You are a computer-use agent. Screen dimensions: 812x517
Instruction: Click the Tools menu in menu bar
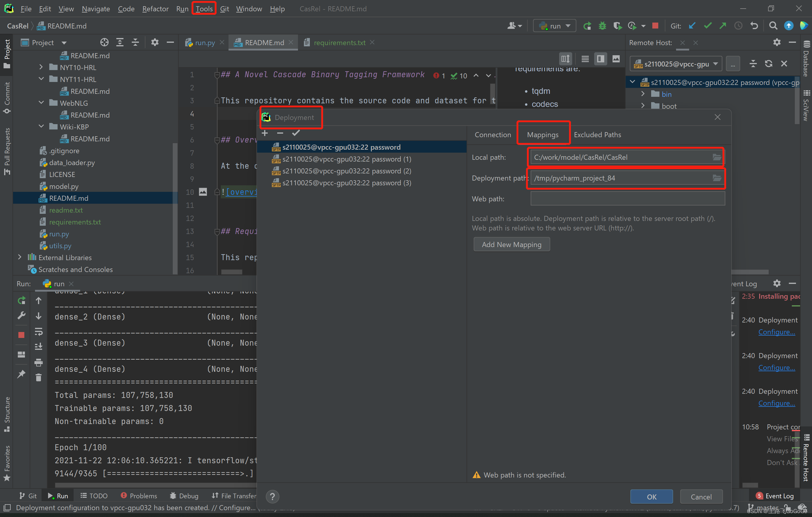[204, 8]
